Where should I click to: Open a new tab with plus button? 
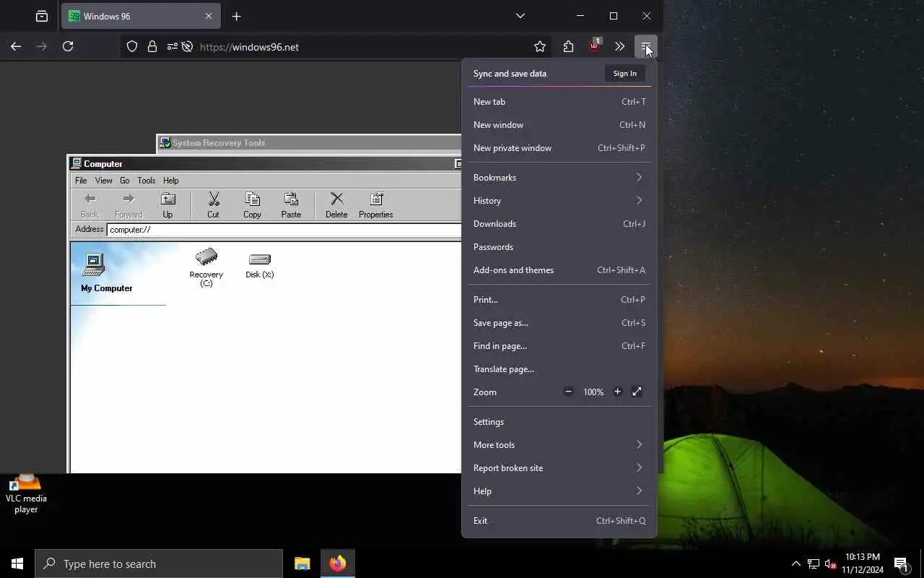(236, 16)
